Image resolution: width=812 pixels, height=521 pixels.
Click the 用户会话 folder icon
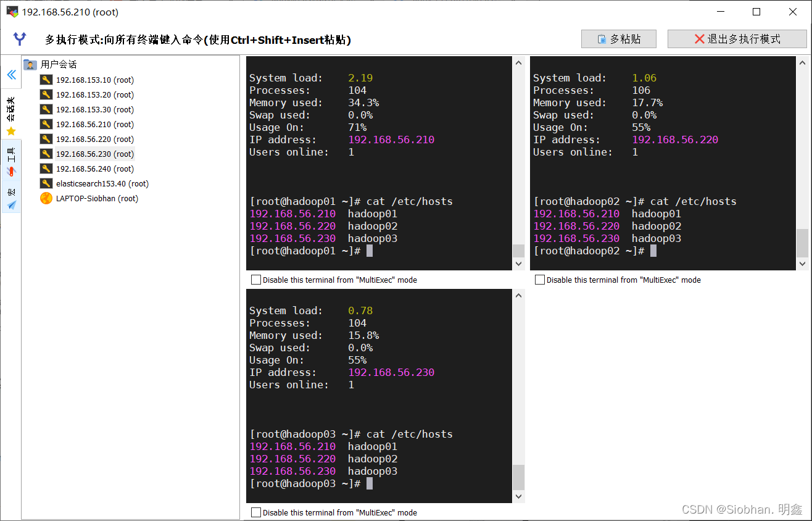click(30, 64)
